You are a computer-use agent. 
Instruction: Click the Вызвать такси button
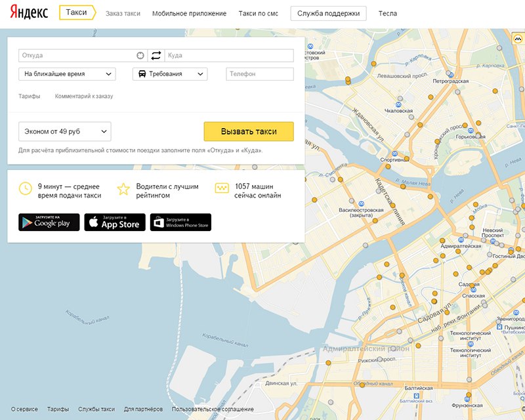[249, 131]
